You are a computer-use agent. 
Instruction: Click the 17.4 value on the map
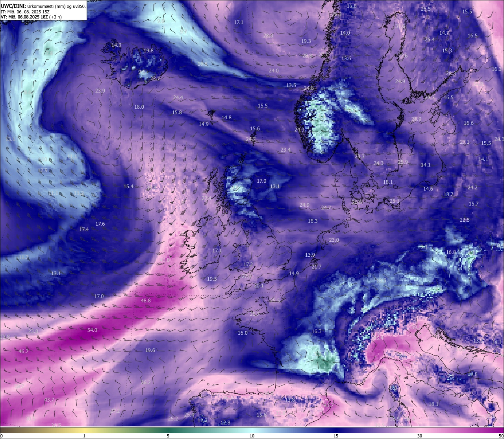[x=84, y=230]
